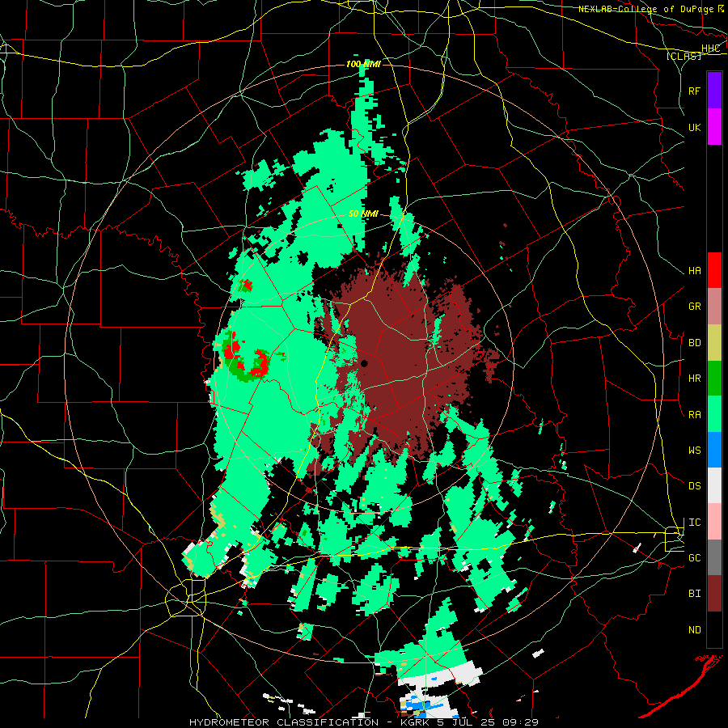728x728 pixels.
Task: Click the HYDROMETEOR CLASSIFICATION caption text
Action: tap(284, 722)
